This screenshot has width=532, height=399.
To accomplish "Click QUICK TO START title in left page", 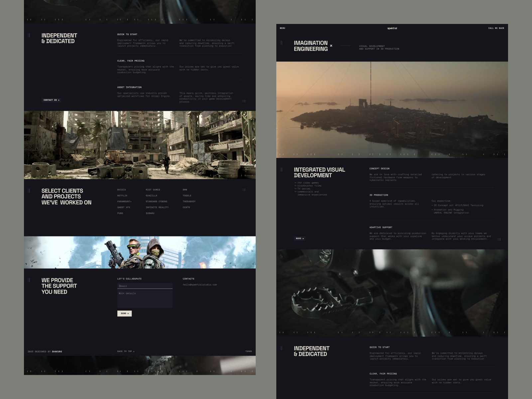I will [127, 35].
